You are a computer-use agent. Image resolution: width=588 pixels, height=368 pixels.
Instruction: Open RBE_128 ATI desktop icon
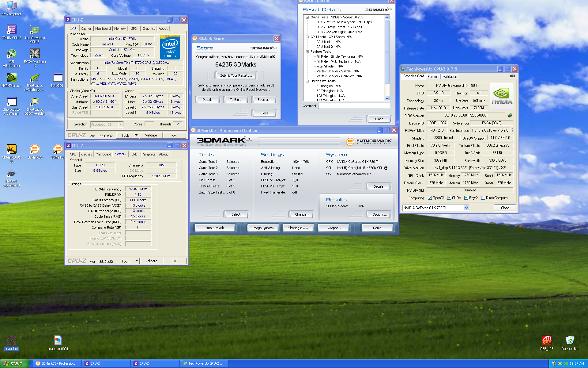coord(547,343)
